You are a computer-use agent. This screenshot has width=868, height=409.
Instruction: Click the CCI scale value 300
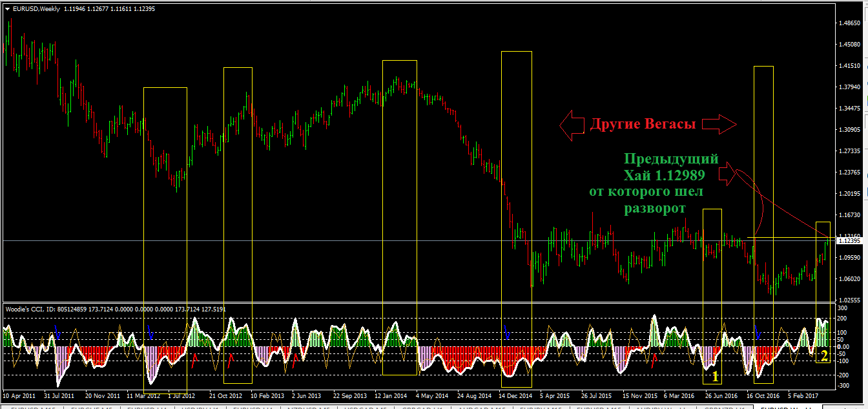[843, 308]
